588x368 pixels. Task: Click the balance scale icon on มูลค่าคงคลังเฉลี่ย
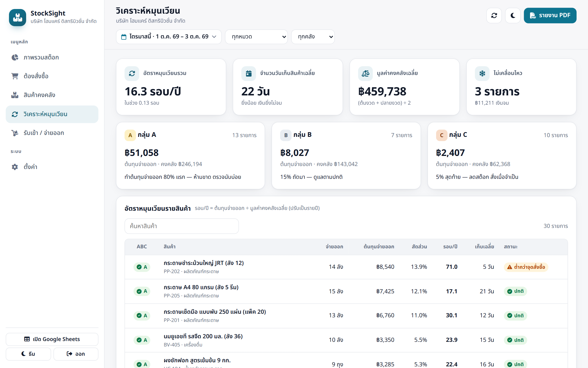tap(365, 73)
